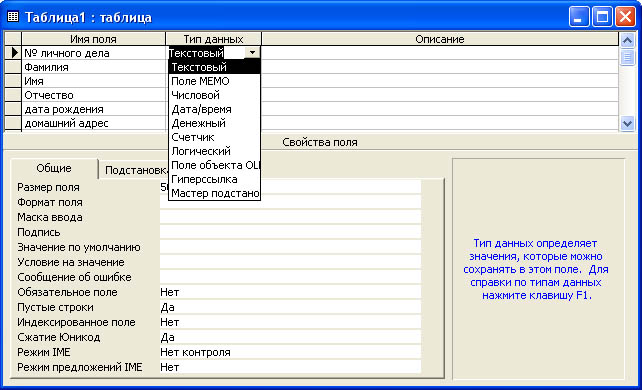Select the row selector beside Фамилия
The height and width of the screenshot is (390, 642).
(x=13, y=67)
